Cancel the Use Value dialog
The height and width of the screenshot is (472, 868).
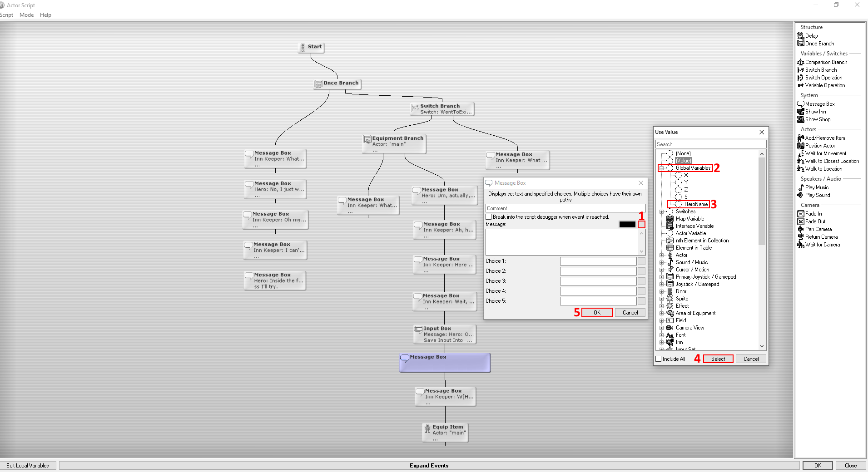click(751, 359)
